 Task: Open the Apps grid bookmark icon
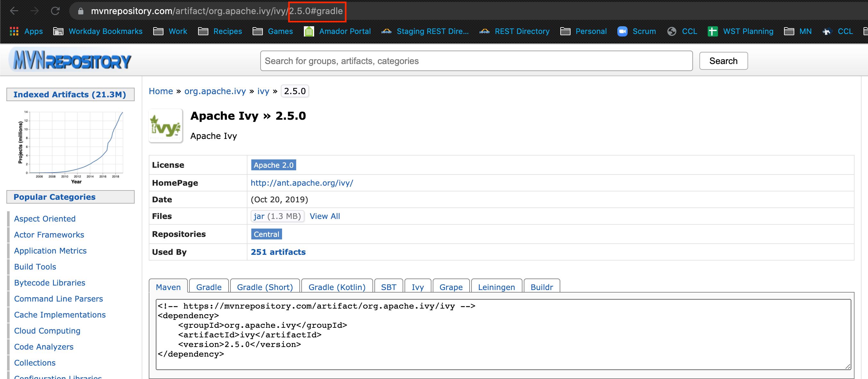(14, 31)
